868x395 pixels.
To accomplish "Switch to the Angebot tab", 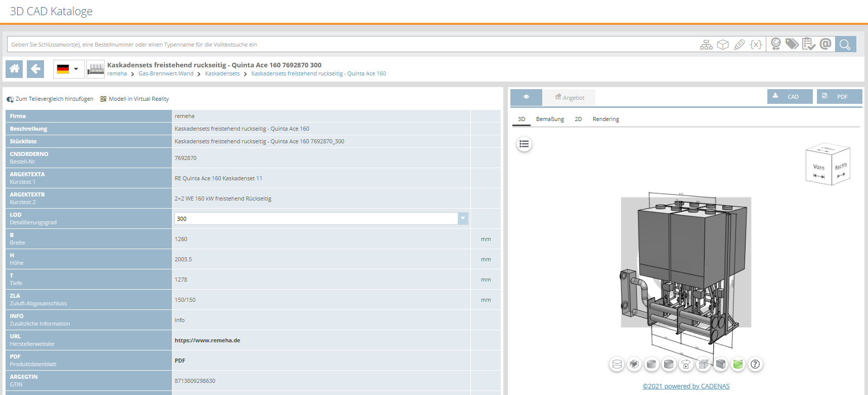I will 570,97.
